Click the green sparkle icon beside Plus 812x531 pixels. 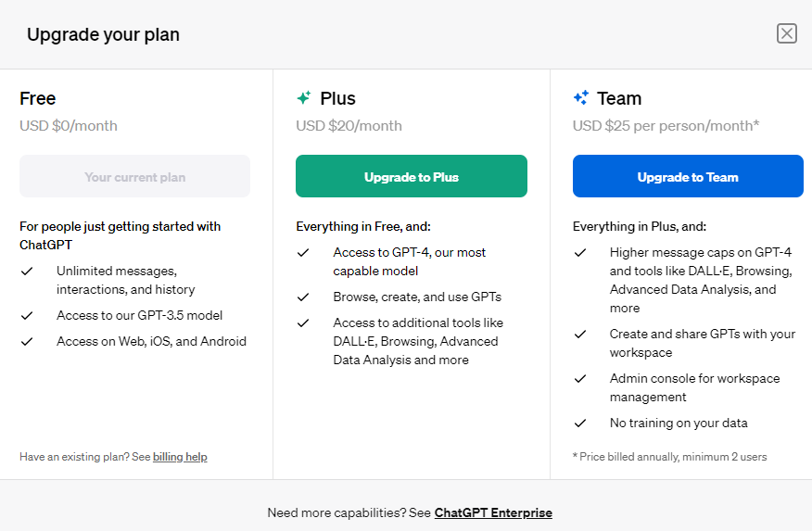point(303,98)
